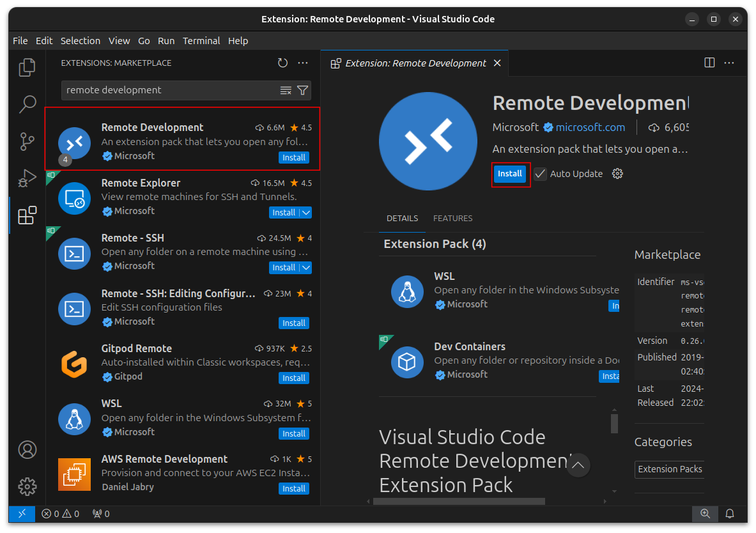The image size is (756, 533).
Task: Click the Microsoft publisher name in header
Action: [516, 128]
